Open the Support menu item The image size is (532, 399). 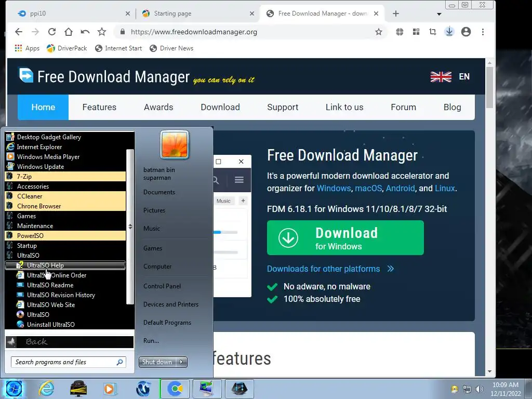283,107
